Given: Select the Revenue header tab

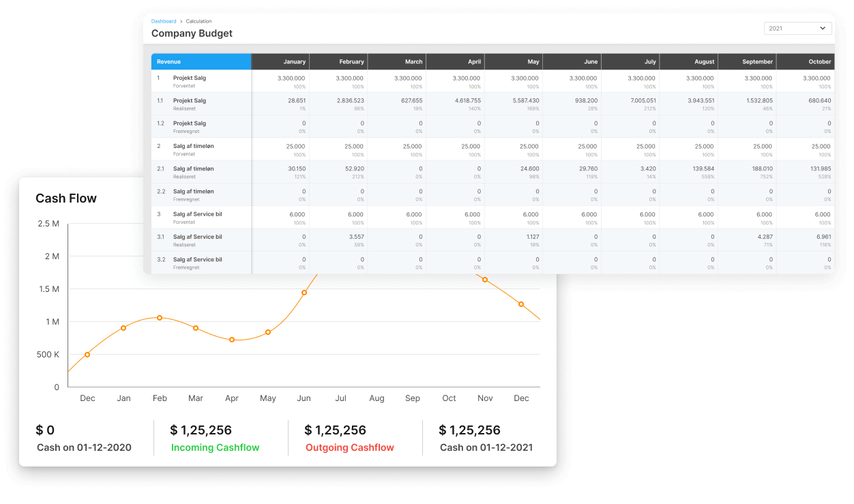Looking at the screenshot, I should pyautogui.click(x=201, y=61).
